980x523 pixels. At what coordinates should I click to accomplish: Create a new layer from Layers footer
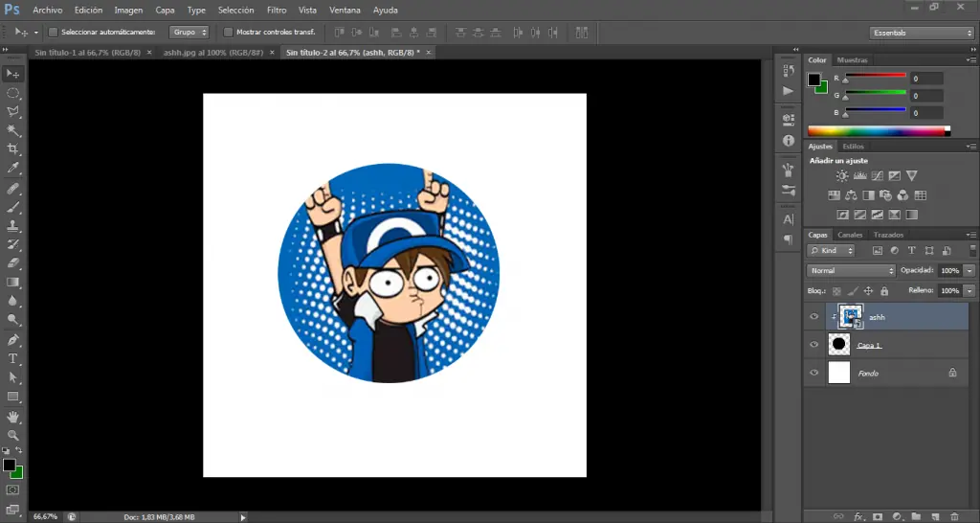[933, 516]
